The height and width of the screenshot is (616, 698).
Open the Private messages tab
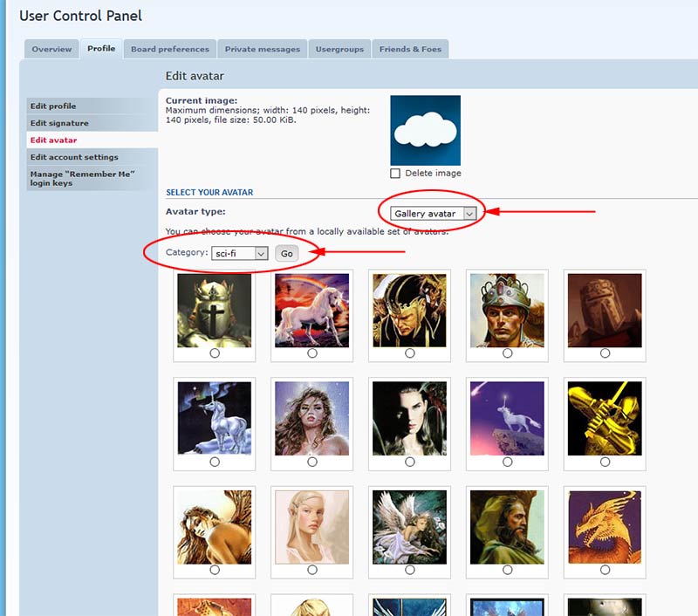(263, 49)
